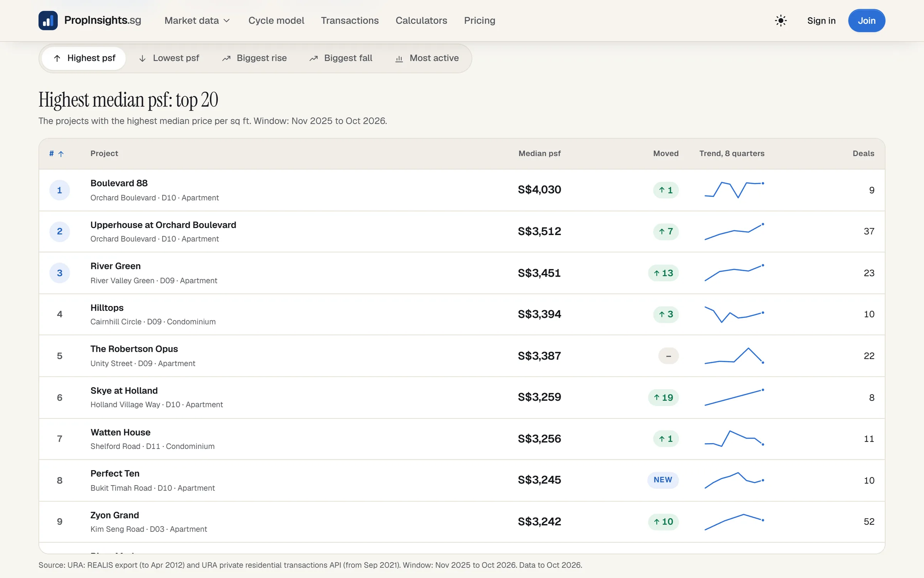This screenshot has width=924, height=578.
Task: Expand the Market data dropdown
Action: tap(197, 20)
